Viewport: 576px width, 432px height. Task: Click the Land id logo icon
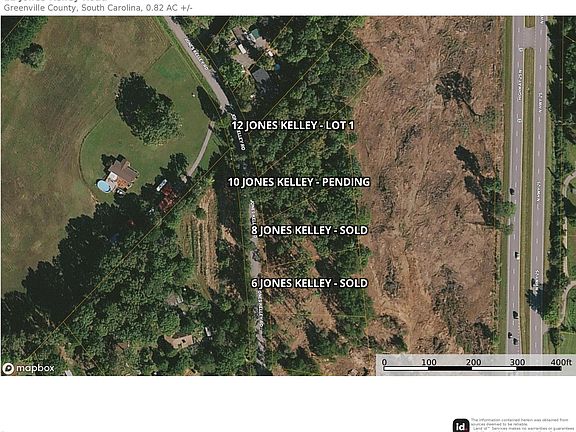click(x=461, y=425)
